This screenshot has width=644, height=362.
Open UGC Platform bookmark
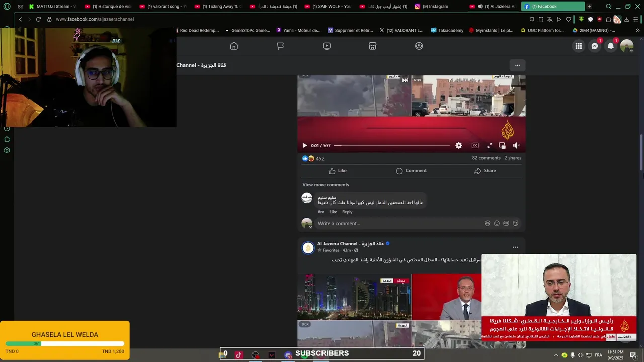click(x=542, y=30)
